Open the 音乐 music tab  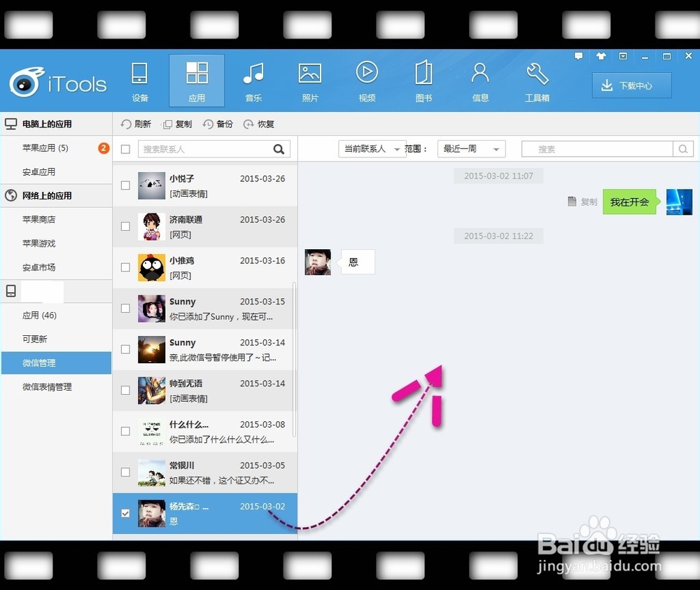pos(253,81)
